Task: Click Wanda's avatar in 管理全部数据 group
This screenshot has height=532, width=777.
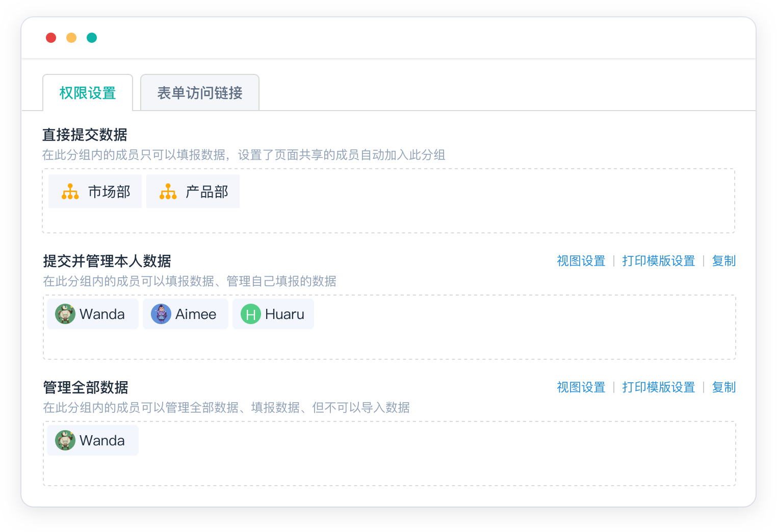Action: [65, 440]
